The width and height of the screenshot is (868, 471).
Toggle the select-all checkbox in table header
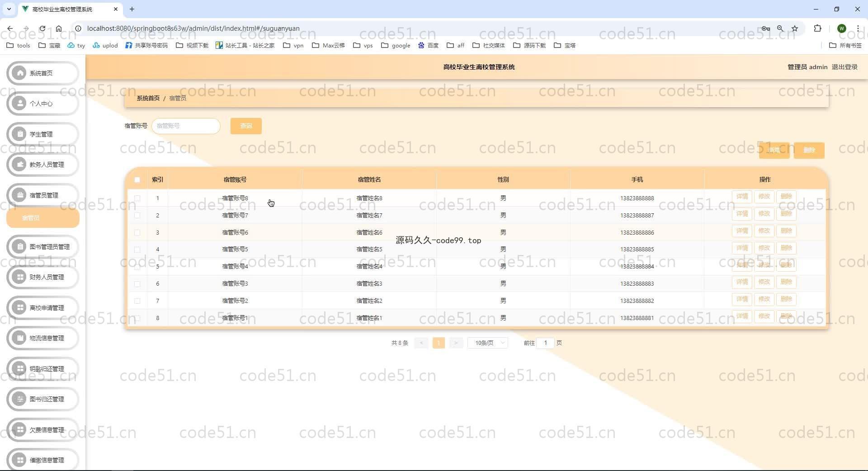point(137,180)
